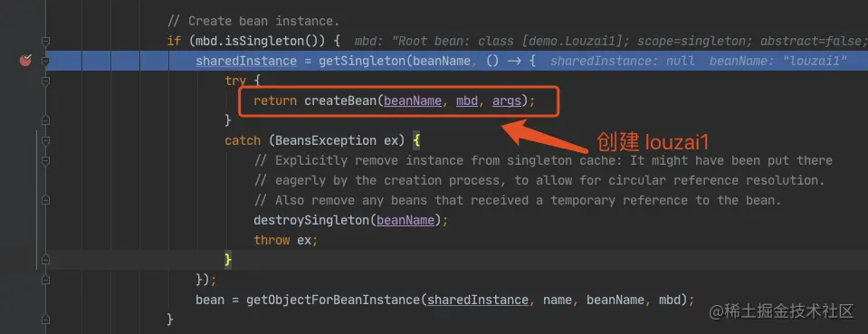Click the 'throw' keyword
The height and width of the screenshot is (334, 868).
pyautogui.click(x=272, y=241)
